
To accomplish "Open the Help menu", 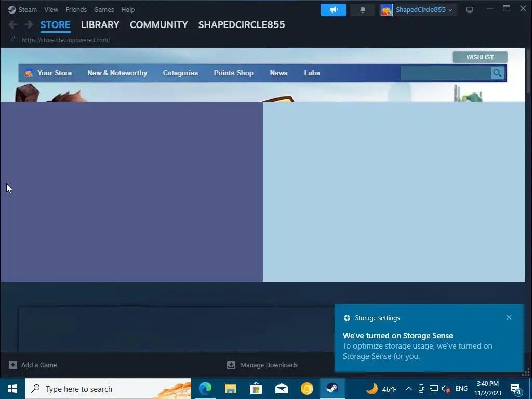I will 128,9.
